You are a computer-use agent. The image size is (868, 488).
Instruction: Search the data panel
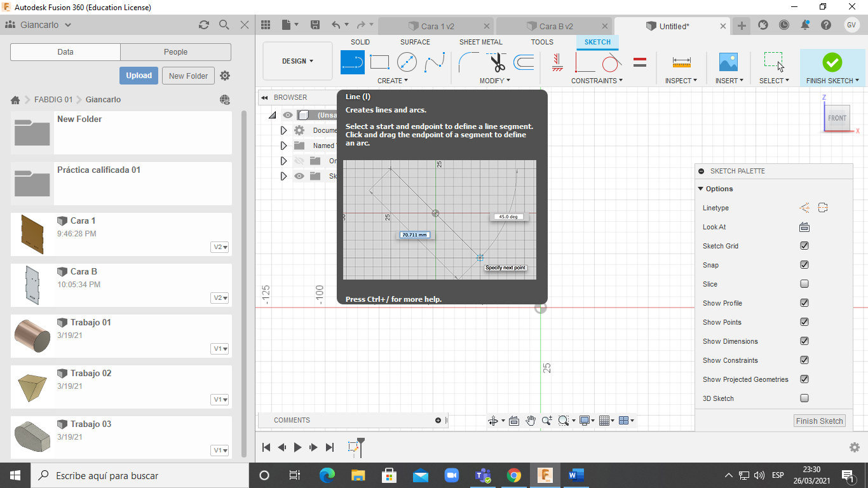(x=224, y=25)
